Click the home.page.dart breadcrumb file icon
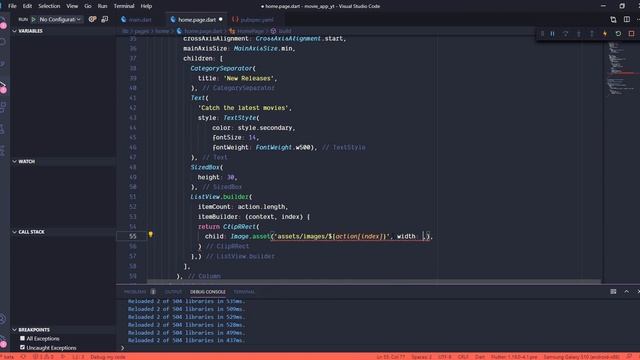 point(179,31)
